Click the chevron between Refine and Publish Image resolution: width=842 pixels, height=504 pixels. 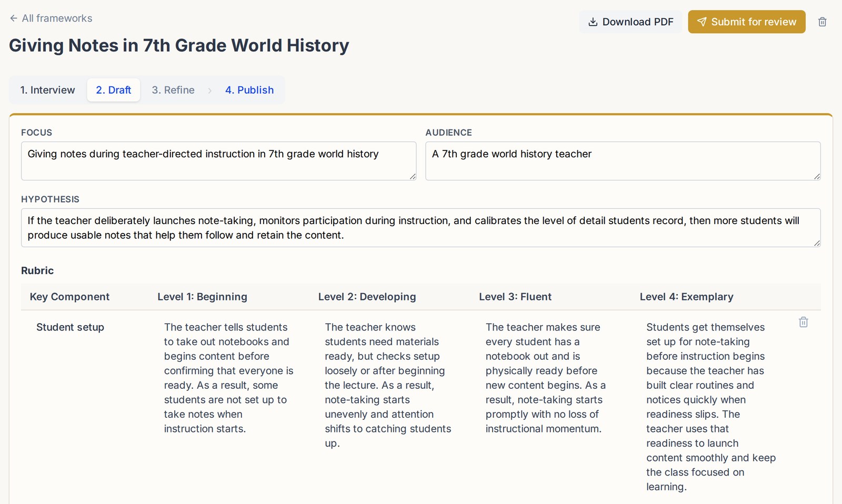pyautogui.click(x=209, y=90)
